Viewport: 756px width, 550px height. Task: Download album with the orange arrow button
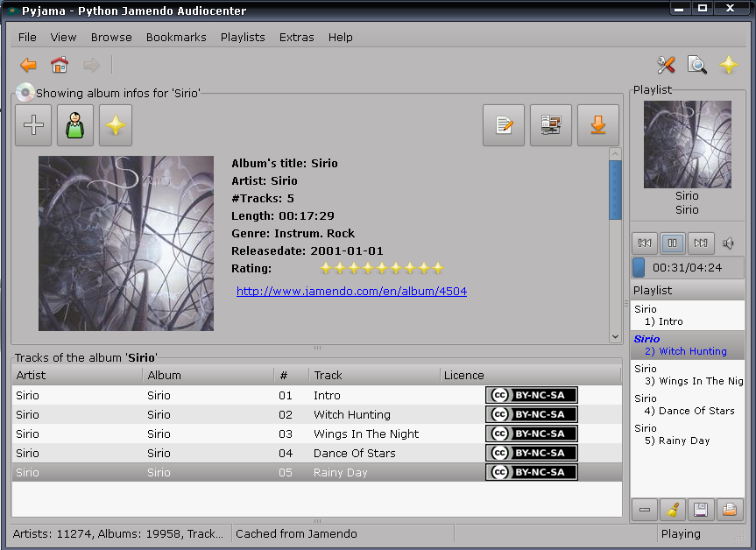pyautogui.click(x=598, y=125)
